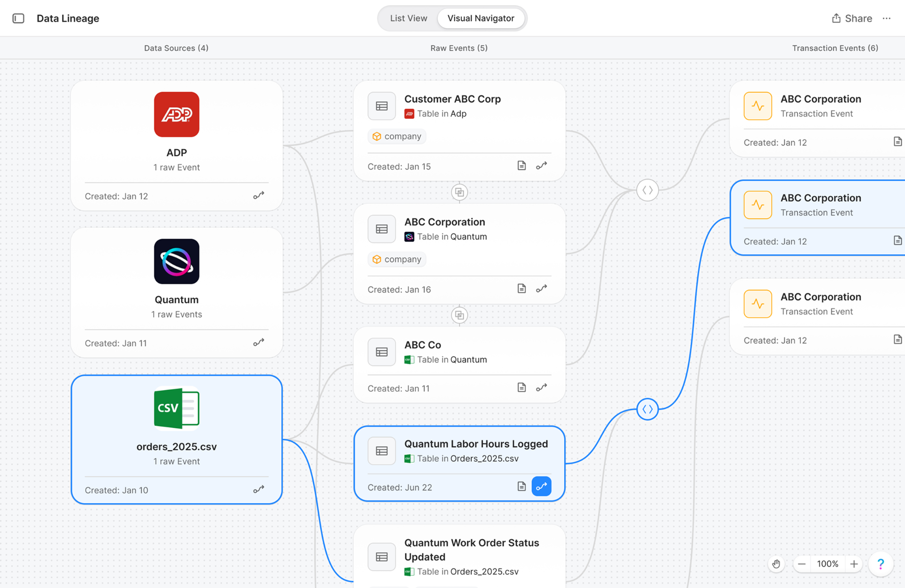Click company tag on Customer ABC Corp
This screenshot has height=588, width=905.
[x=397, y=136]
